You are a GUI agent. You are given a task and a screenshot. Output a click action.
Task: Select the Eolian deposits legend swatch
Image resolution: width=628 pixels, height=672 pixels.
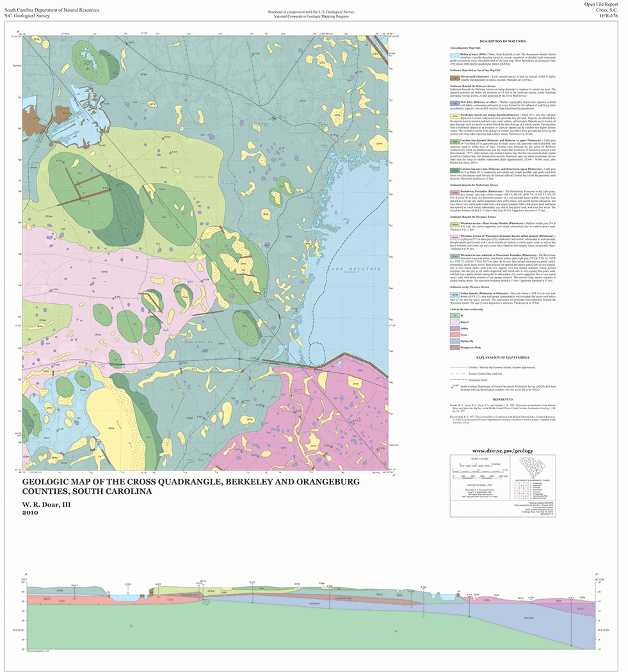coord(454,294)
